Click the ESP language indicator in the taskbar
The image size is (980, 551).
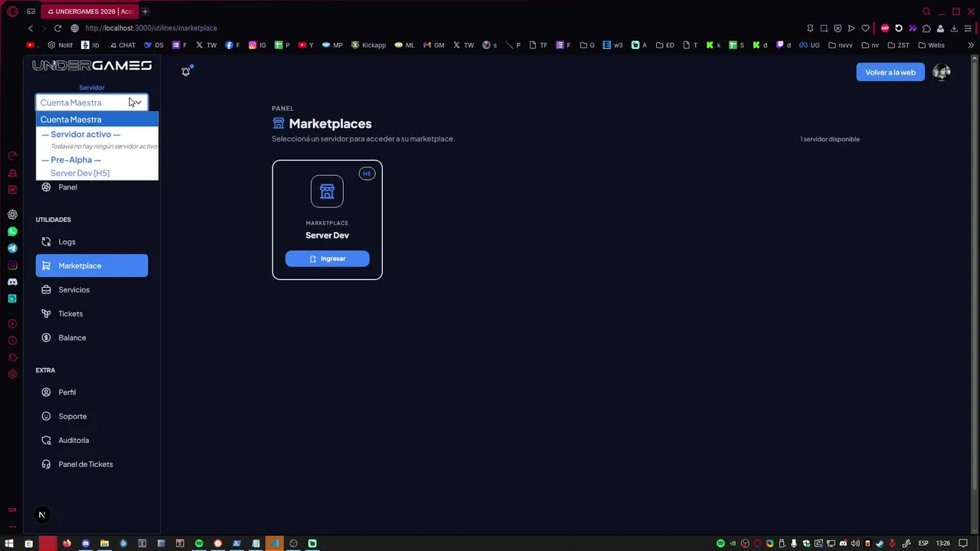(x=923, y=543)
